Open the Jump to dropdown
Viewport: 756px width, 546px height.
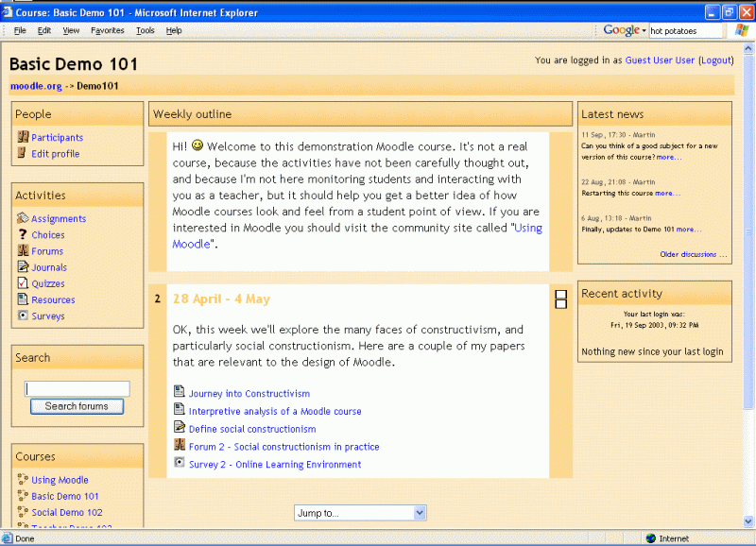(x=360, y=513)
